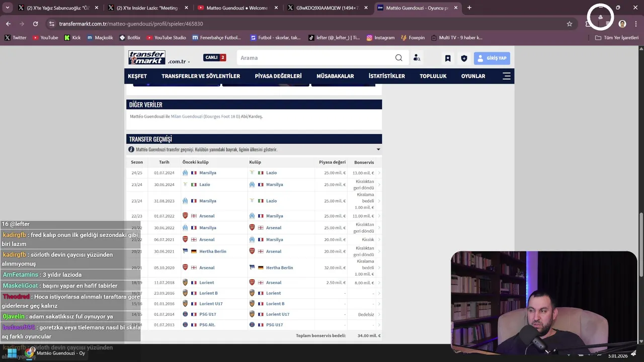Image resolution: width=644 pixels, height=362 pixels.
Task: Click the magnifier search icon in Arama box
Action: (x=398, y=58)
